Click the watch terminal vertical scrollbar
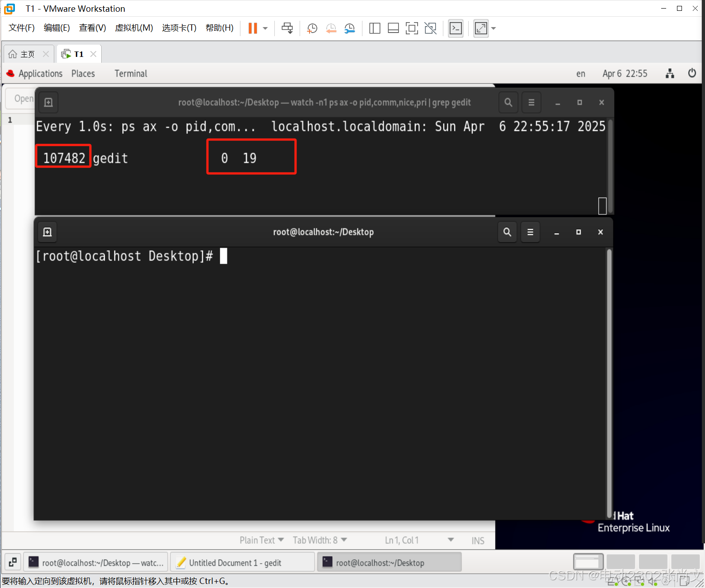The image size is (705, 588). point(611,166)
